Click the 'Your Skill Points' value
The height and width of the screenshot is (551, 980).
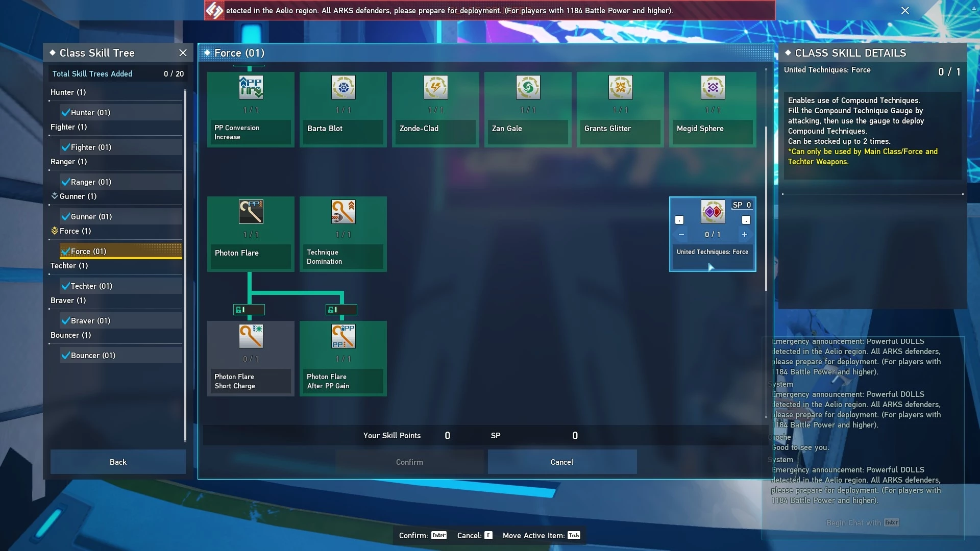447,436
